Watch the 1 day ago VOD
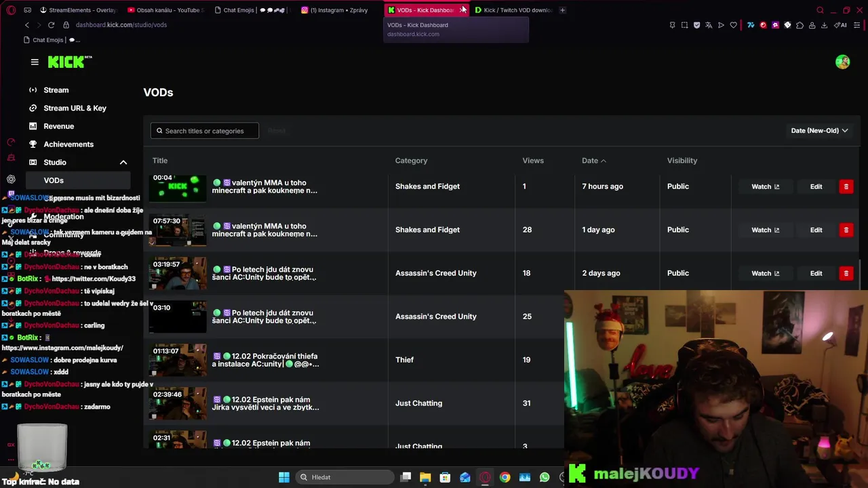 coord(765,230)
